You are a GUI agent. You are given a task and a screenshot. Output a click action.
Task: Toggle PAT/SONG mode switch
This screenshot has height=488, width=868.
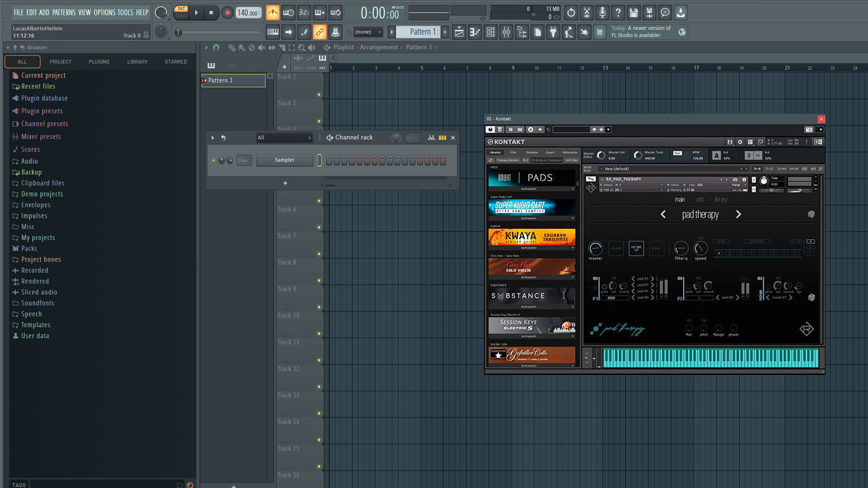coord(182,12)
